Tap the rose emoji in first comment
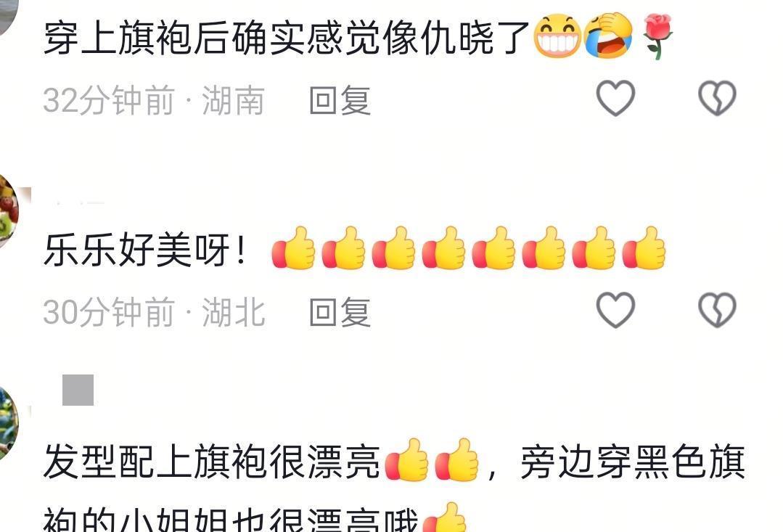783x532 pixels. point(657,36)
